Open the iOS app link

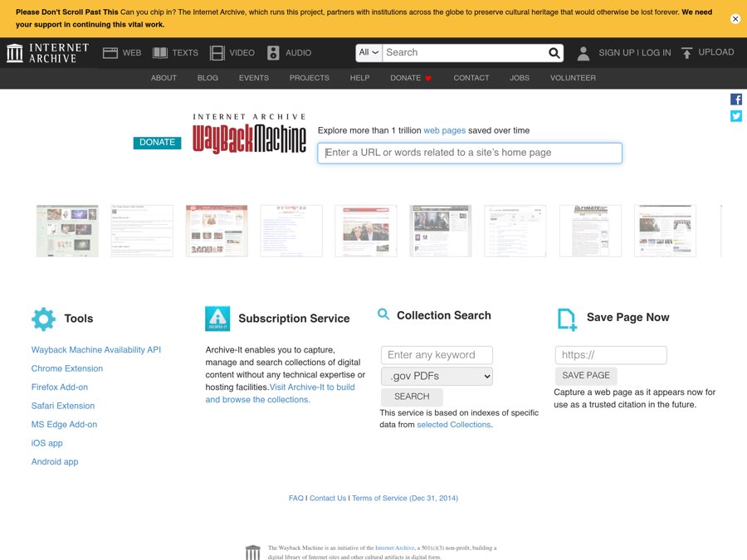[x=47, y=443]
